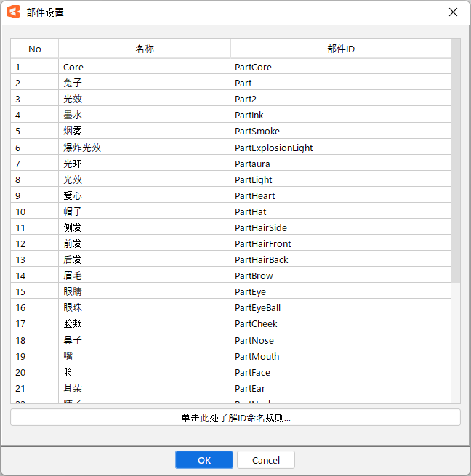Viewport: 471px width, 476px height.
Task: Select the 爱心 name cell
Action: pos(145,195)
